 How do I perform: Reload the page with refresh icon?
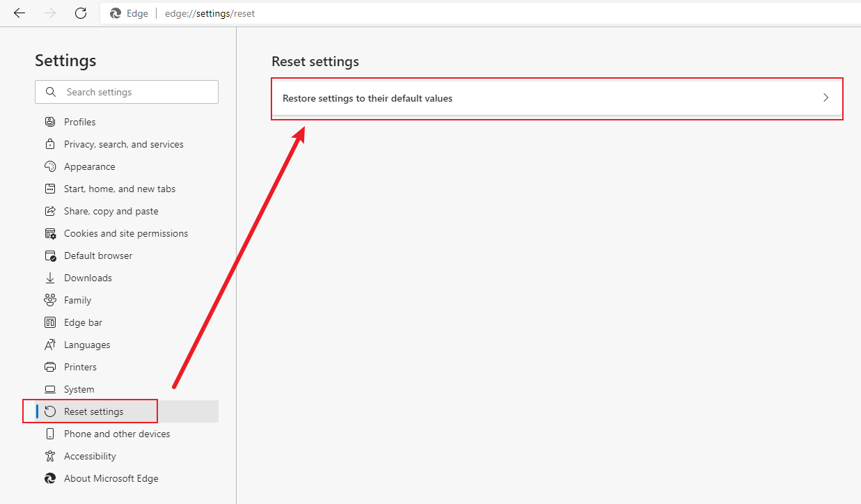pos(81,13)
